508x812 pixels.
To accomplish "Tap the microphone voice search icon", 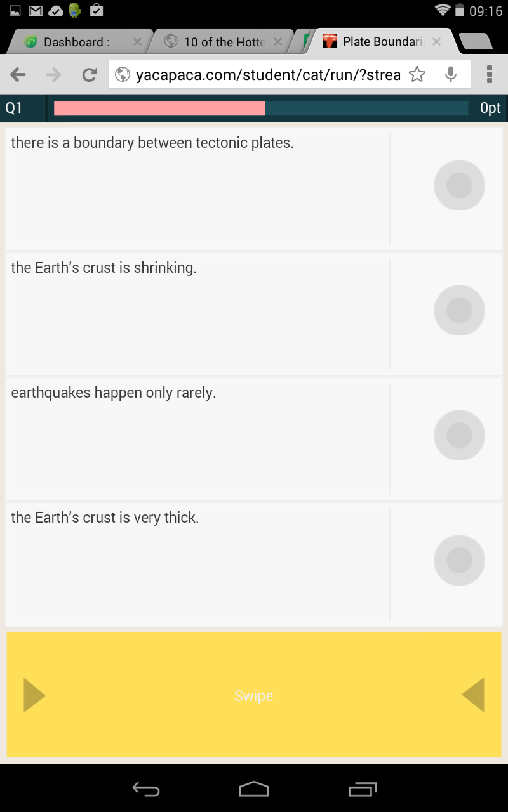I will coord(451,75).
